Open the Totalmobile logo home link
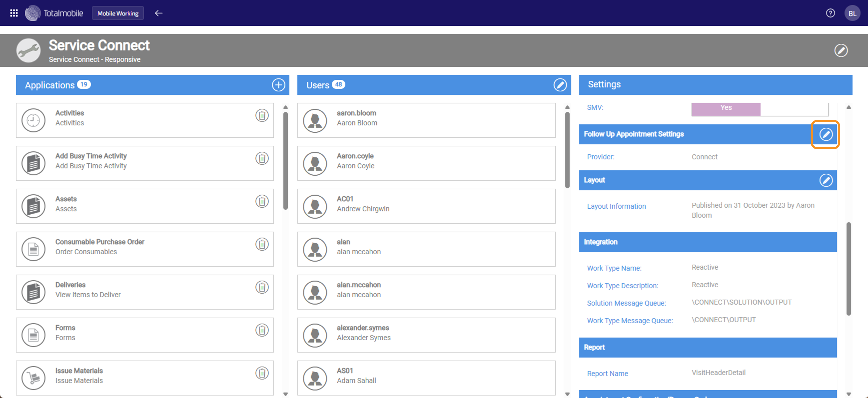868x398 pixels. pos(54,13)
